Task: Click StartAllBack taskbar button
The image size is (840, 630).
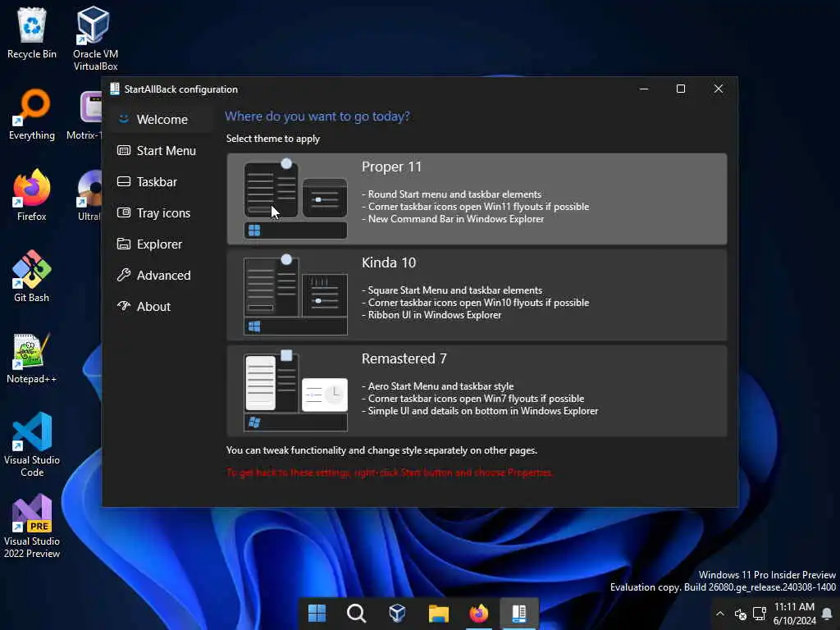Action: (519, 613)
